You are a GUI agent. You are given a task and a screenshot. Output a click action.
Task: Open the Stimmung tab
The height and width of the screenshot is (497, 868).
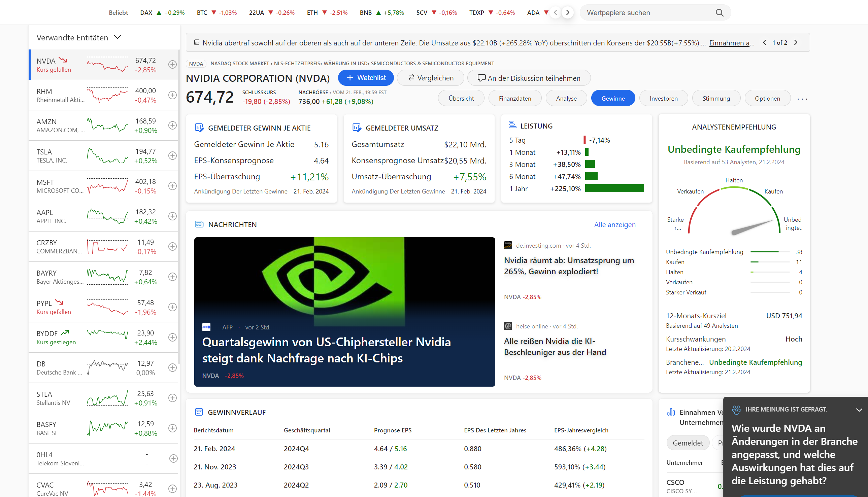point(716,98)
